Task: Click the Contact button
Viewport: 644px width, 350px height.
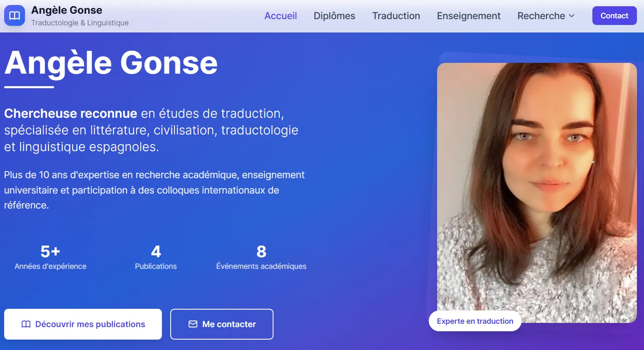Action: coord(614,15)
